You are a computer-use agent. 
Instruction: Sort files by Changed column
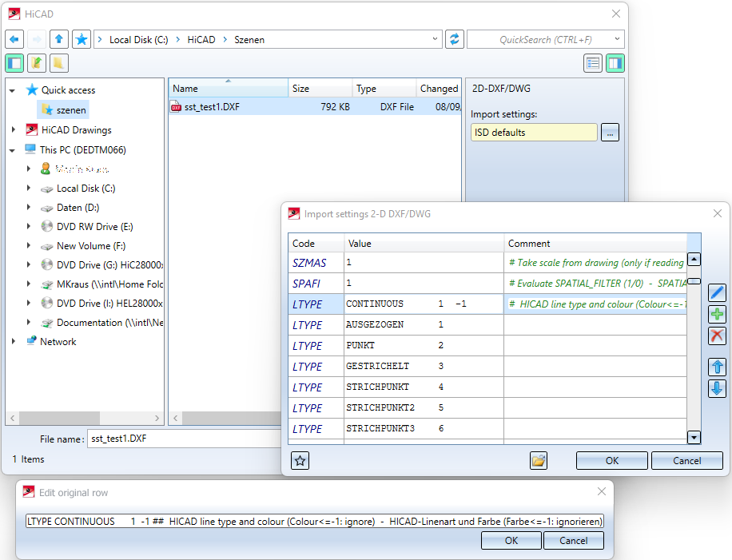439,88
